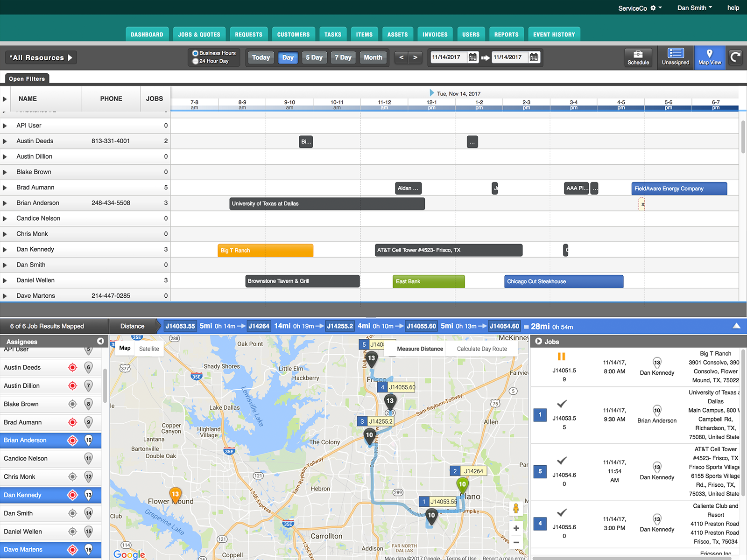The image size is (747, 560).
Task: Click the blue Chicago Cut Steakhouse job bar
Action: 564,281
